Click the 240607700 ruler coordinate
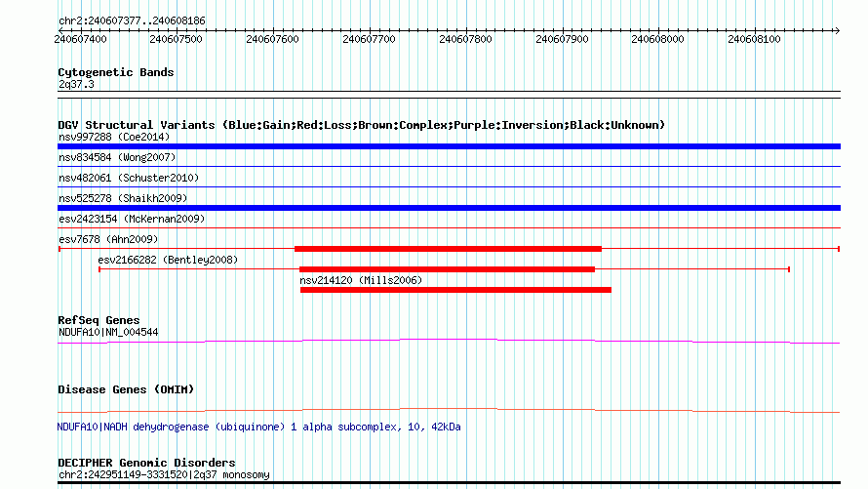 pyautogui.click(x=369, y=39)
